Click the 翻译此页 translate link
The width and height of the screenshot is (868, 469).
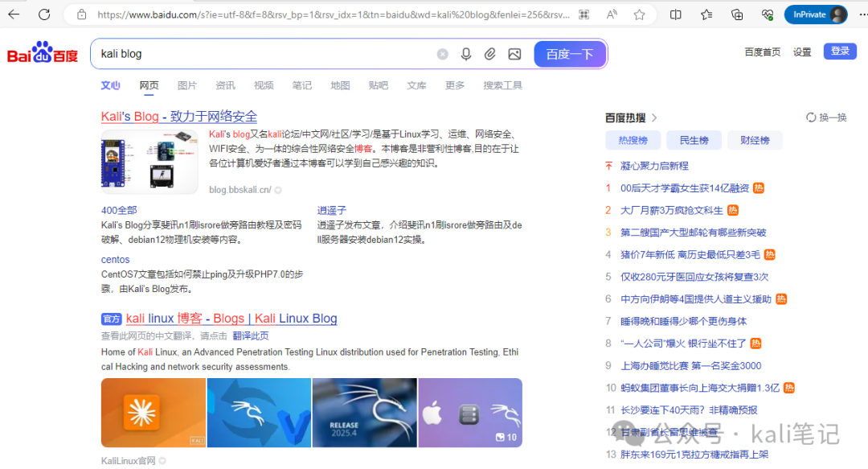251,336
